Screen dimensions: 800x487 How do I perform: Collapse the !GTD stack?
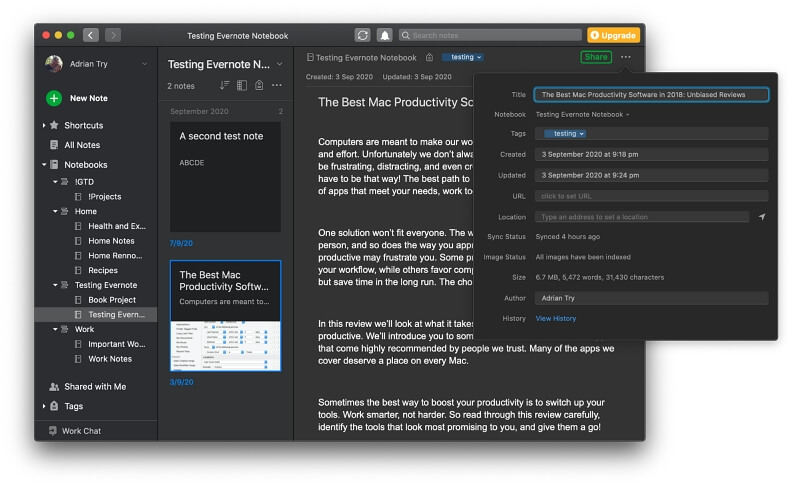tap(55, 182)
